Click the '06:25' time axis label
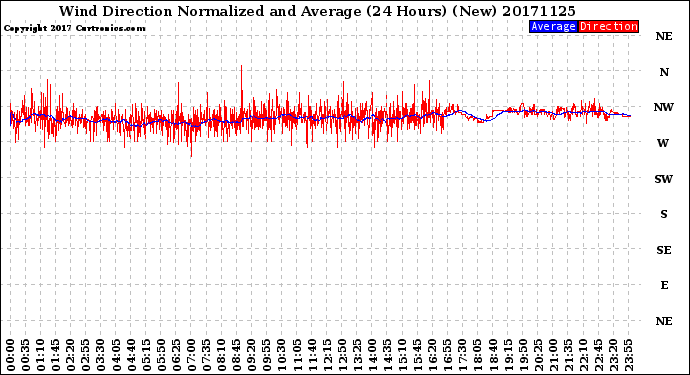Screen dimensions: 690x375 coord(176,355)
